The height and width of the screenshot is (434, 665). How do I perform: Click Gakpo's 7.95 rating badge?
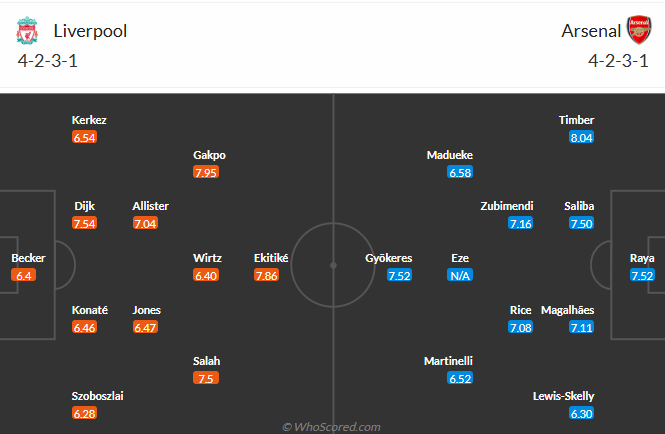206,173
